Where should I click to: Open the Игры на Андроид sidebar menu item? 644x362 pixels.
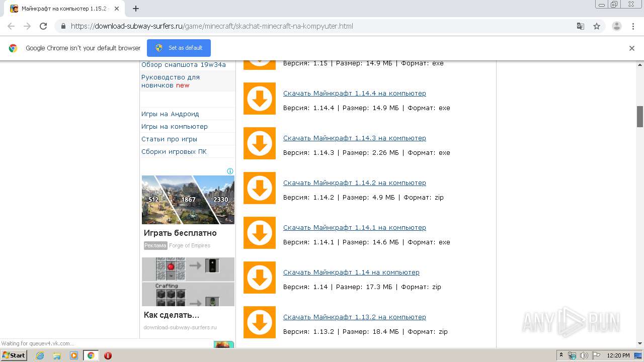point(170,114)
